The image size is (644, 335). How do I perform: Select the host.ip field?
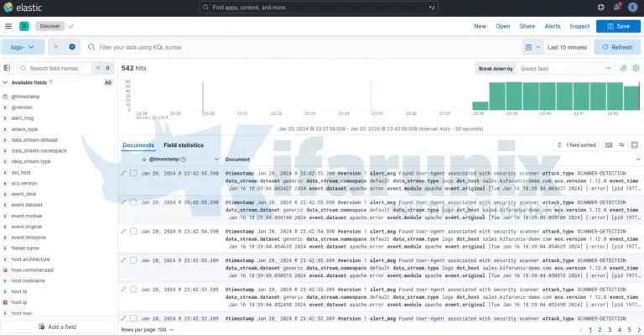coord(19,302)
